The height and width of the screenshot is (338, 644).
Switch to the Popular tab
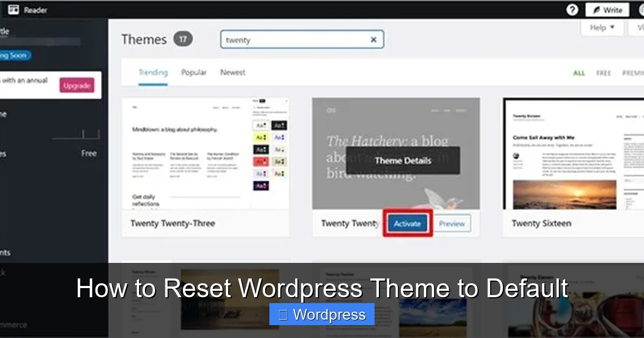tap(194, 72)
